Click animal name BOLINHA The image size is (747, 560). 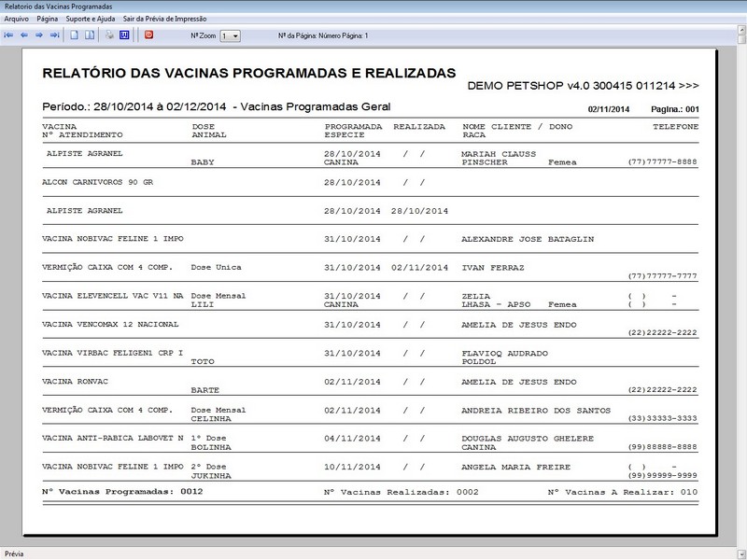click(211, 447)
